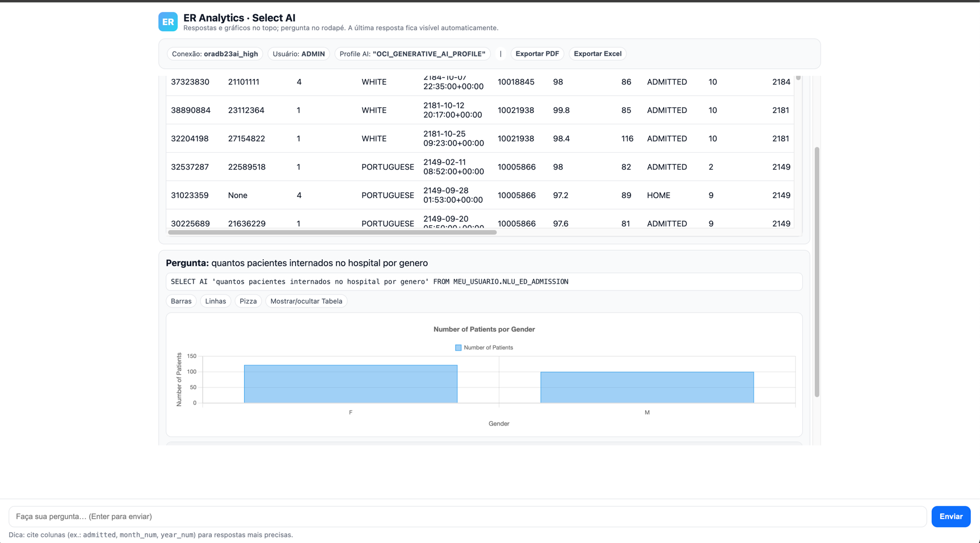Viewport: 980px width, 543px height.
Task: Focus the question input field
Action: click(x=467, y=516)
